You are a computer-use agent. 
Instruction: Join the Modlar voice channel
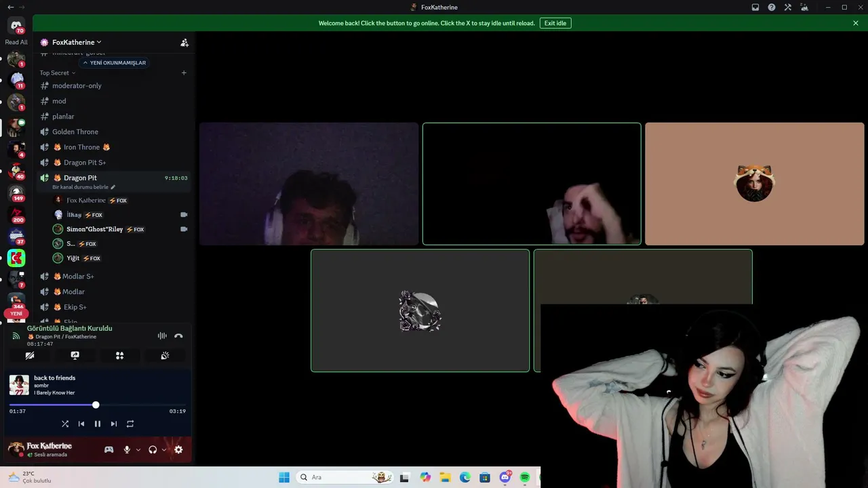coord(113,291)
